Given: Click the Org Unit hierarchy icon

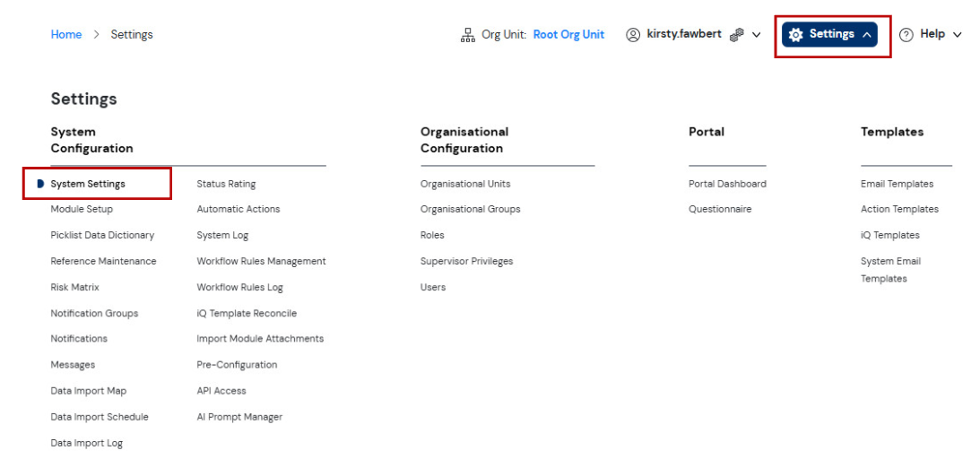Looking at the screenshot, I should [467, 35].
